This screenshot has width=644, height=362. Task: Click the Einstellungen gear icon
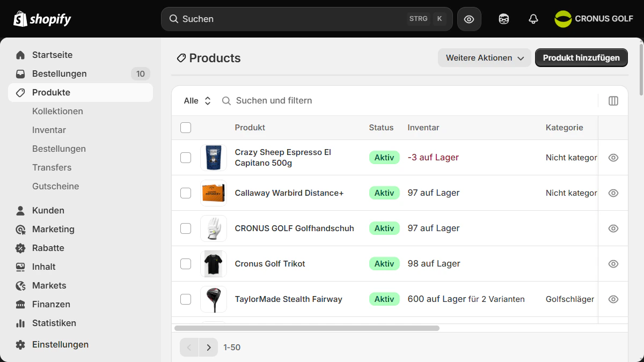(x=20, y=344)
